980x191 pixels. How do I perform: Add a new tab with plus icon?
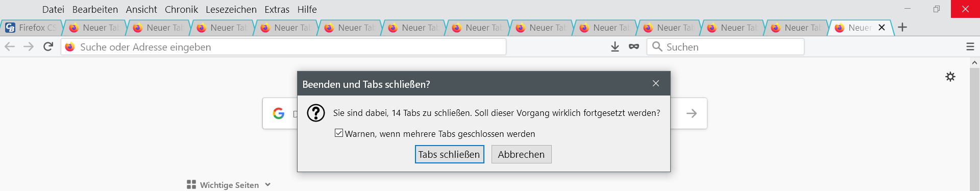pos(902,28)
